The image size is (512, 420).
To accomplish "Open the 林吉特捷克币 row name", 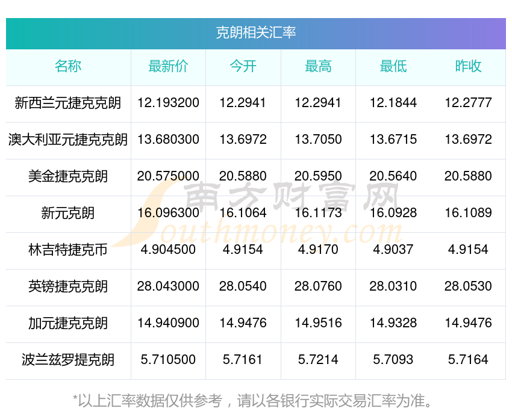I will pos(68,250).
